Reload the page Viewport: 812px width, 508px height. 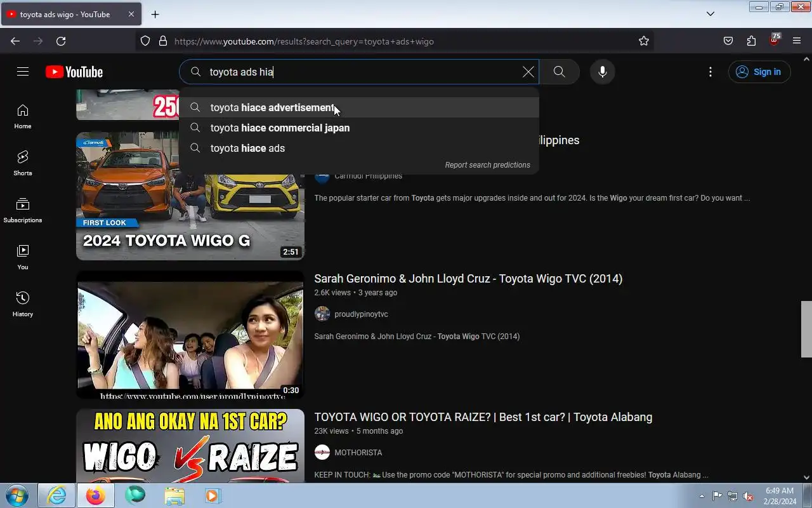[x=61, y=41]
